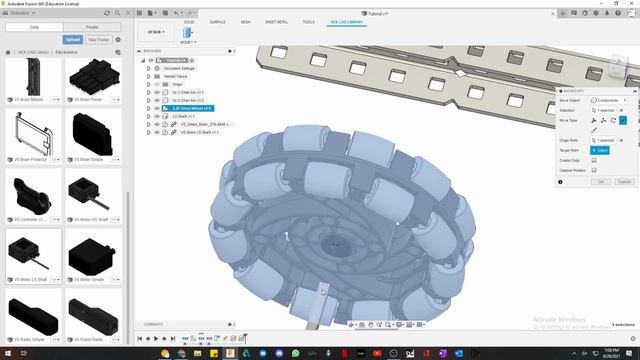The width and height of the screenshot is (640, 360).
Task: Open Display Settings in navigation bar
Action: point(400,324)
